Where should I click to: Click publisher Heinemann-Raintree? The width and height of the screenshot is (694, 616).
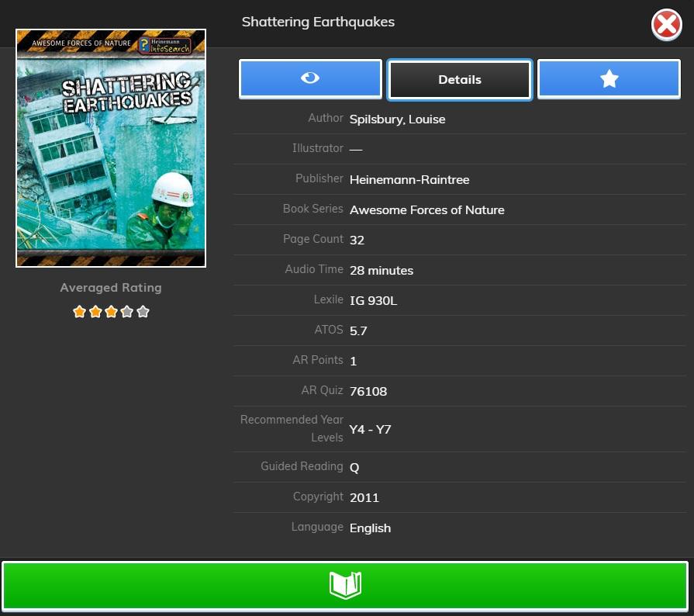click(x=409, y=180)
